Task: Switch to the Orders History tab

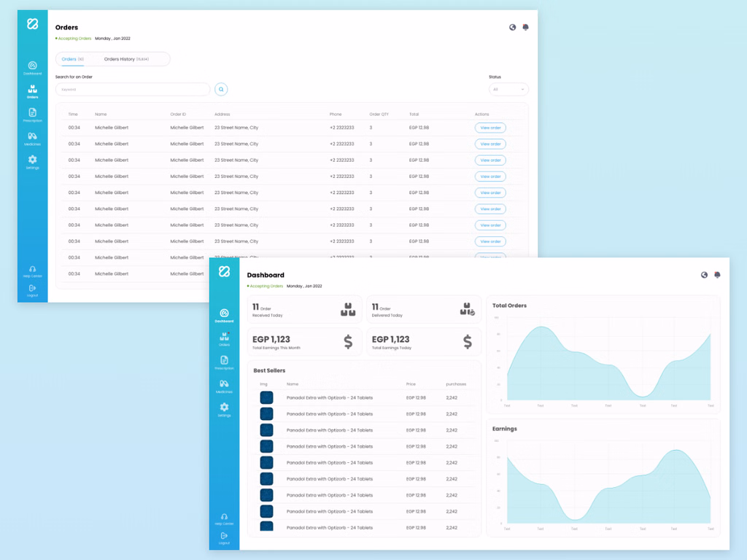Action: (x=126, y=59)
